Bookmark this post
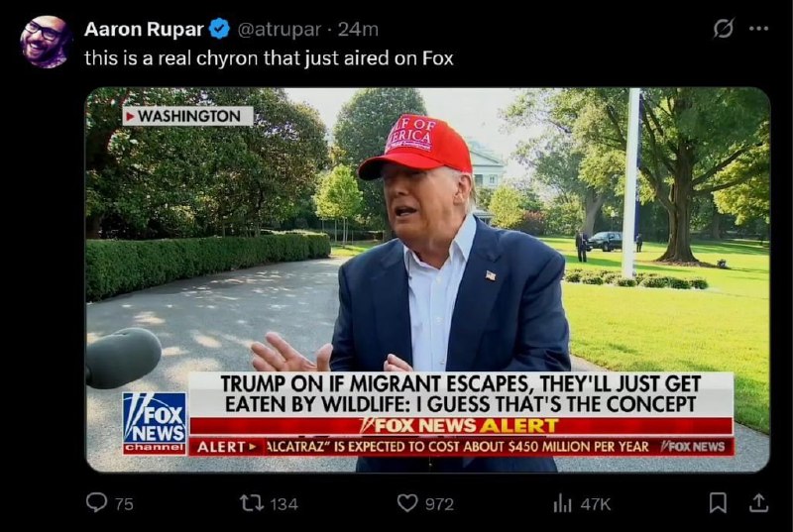Screen dimensions: 793x532 (718, 502)
